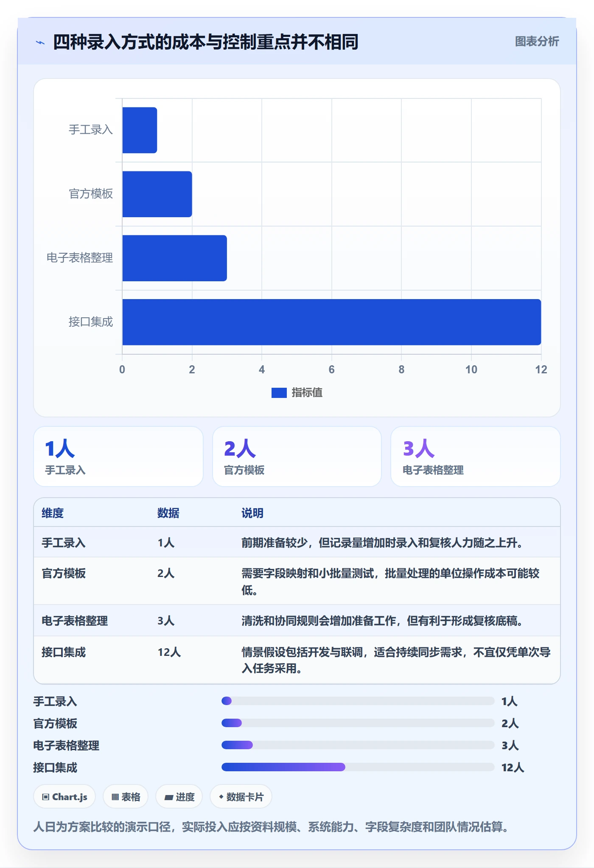Click the 维度 column header
Image resolution: width=594 pixels, height=868 pixels.
[x=53, y=513]
